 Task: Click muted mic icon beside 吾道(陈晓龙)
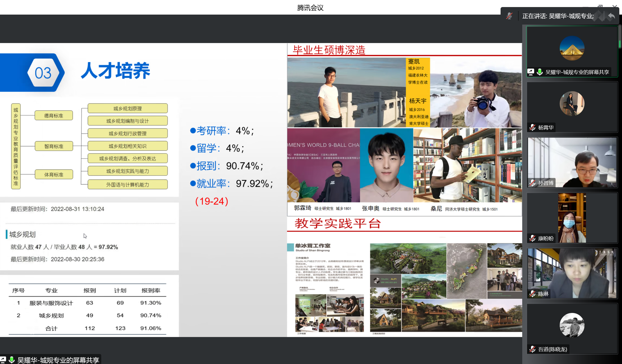click(x=532, y=349)
